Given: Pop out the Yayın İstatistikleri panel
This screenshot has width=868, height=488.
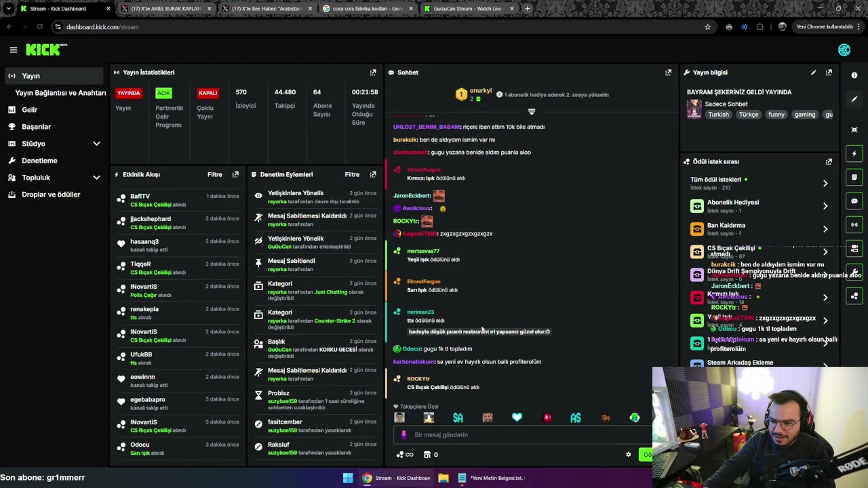Looking at the screenshot, I should [373, 73].
